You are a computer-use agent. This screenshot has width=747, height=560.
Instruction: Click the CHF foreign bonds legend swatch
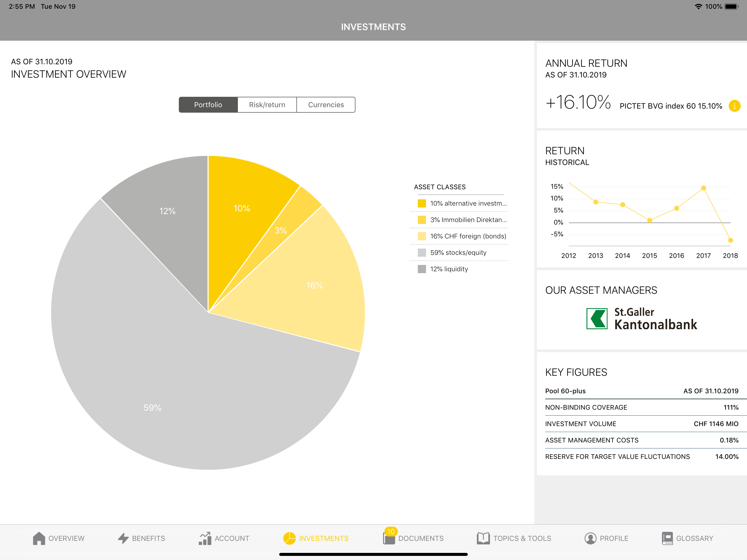click(422, 236)
